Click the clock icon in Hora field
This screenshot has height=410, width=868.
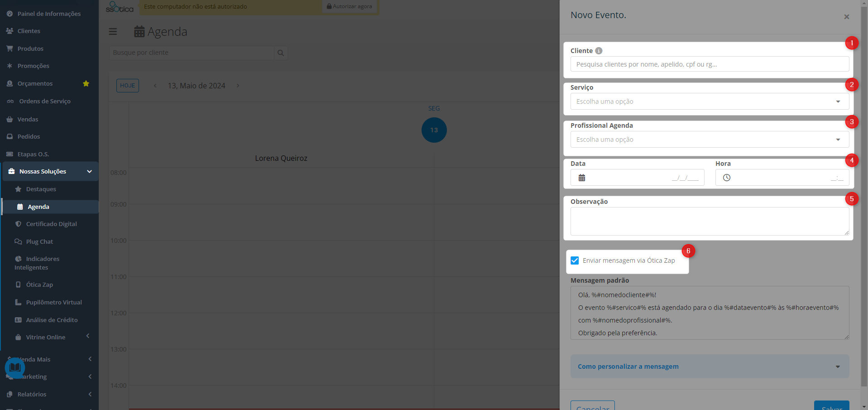pyautogui.click(x=727, y=178)
